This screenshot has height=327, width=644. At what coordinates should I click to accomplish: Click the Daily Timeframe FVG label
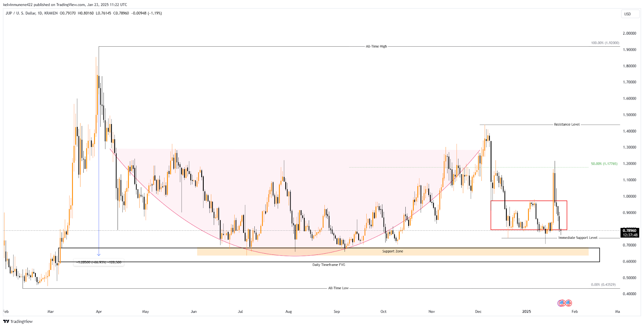click(328, 265)
